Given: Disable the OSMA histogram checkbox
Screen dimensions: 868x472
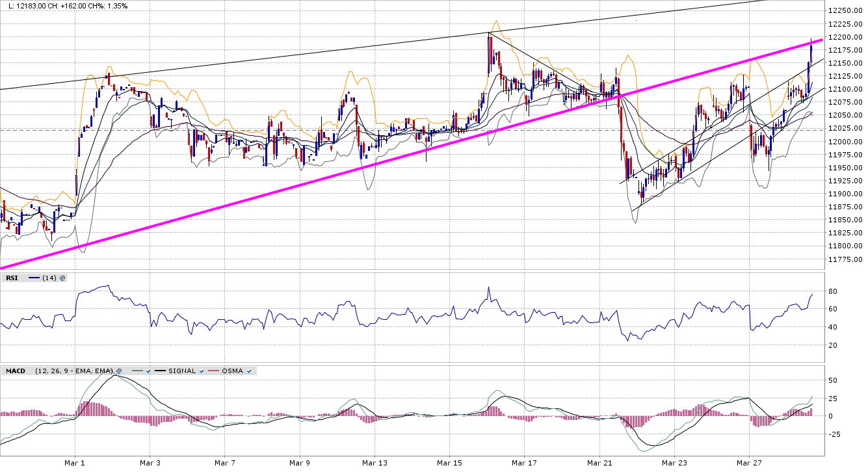Looking at the screenshot, I should point(249,371).
